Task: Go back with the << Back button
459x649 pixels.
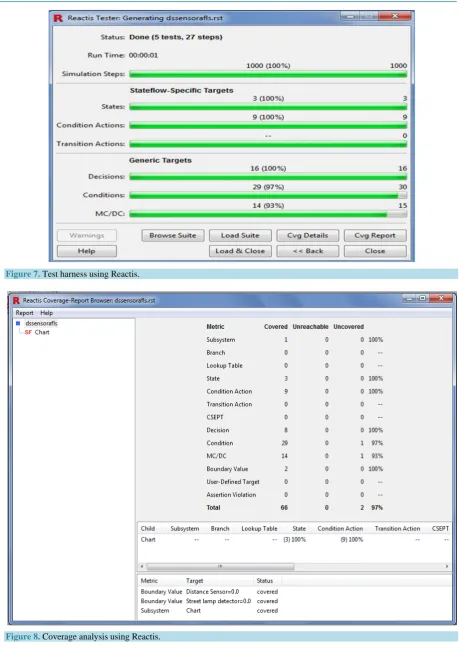Action: point(308,251)
